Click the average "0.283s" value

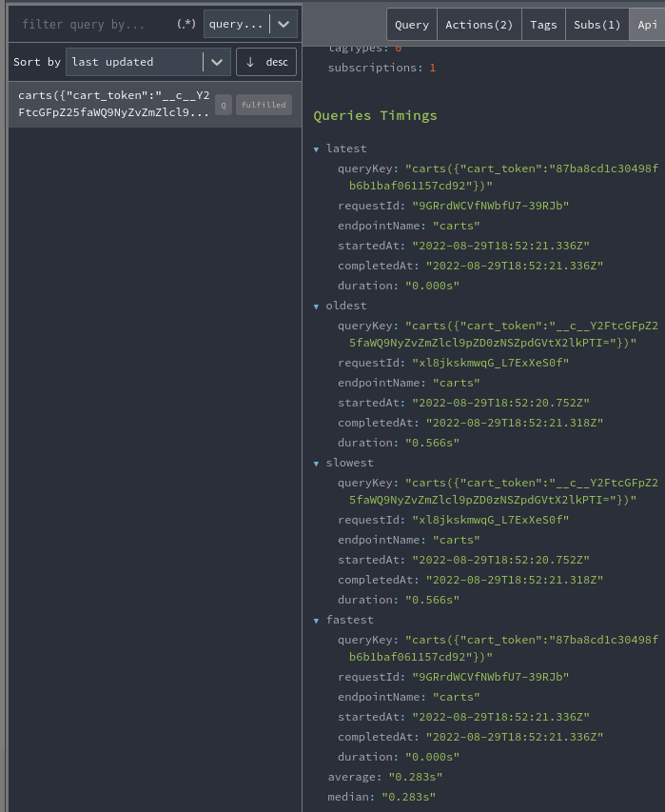pyautogui.click(x=416, y=777)
